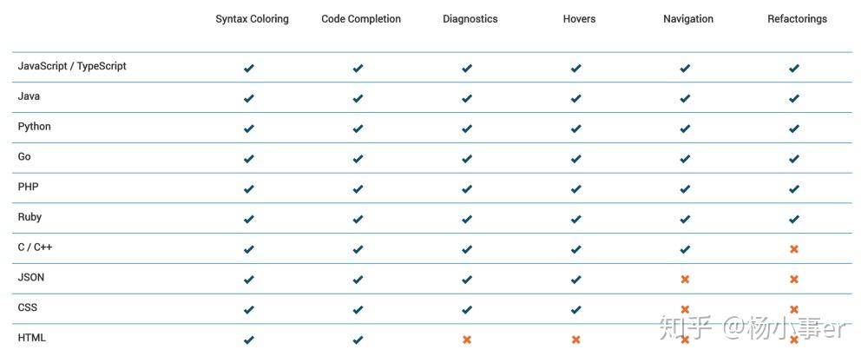Click the Syntax Coloring column header
868x363 pixels.
coord(252,19)
